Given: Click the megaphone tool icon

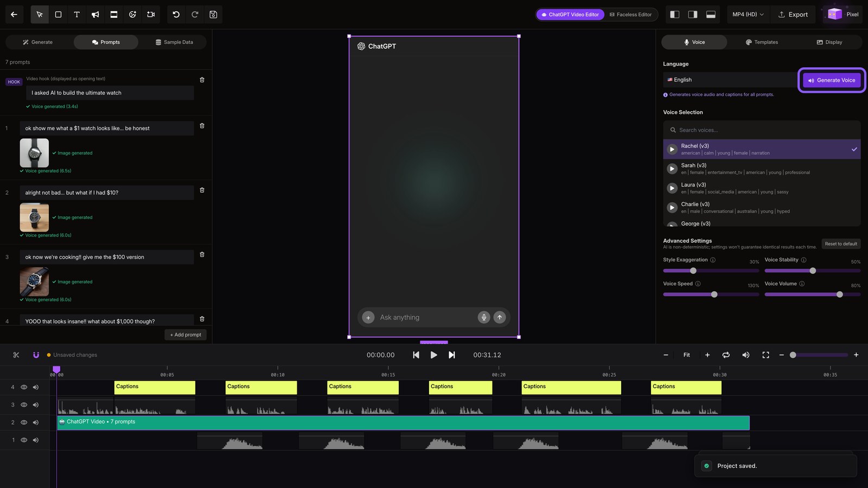Looking at the screenshot, I should pyautogui.click(x=95, y=15).
